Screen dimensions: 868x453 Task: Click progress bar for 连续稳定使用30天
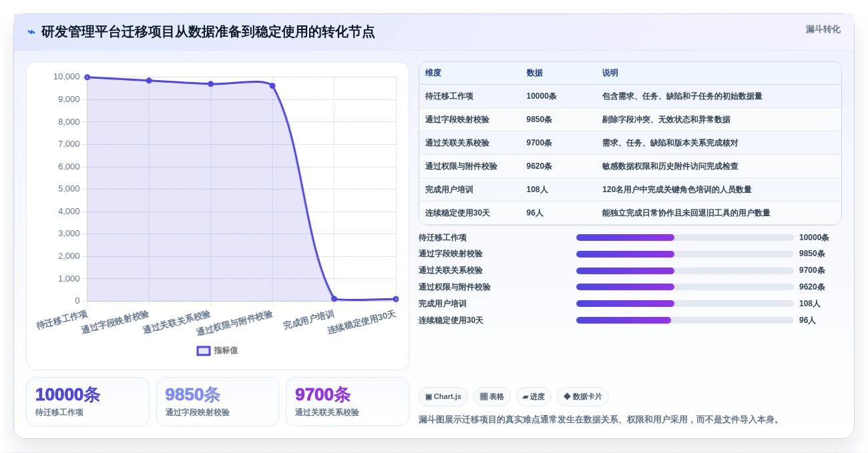point(685,320)
